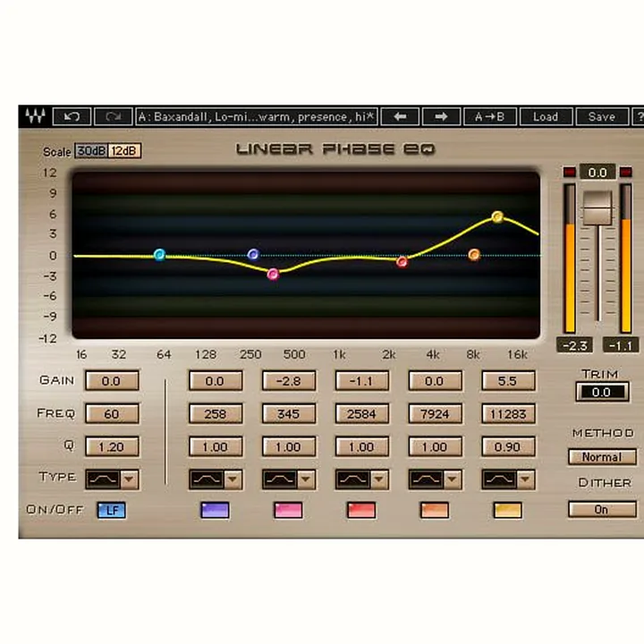This screenshot has width=644, height=644.
Task: Click the 345 Hz band filter shape icon
Action: coord(279,479)
